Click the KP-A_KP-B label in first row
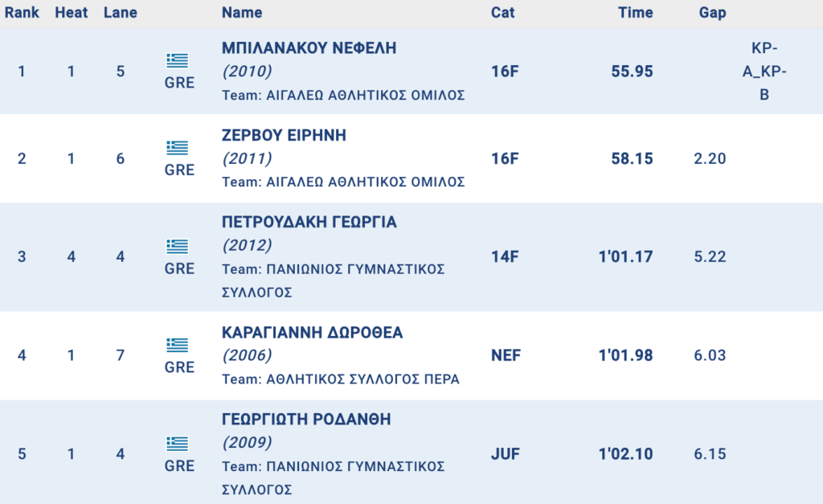 coord(764,71)
